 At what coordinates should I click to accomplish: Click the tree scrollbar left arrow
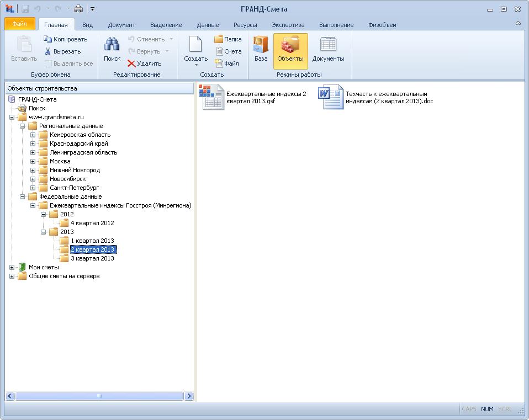click(10, 396)
